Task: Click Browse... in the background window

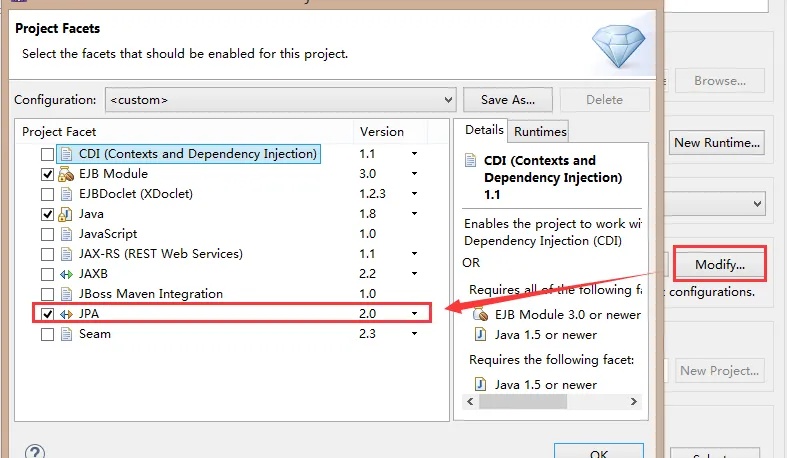Action: coord(720,81)
